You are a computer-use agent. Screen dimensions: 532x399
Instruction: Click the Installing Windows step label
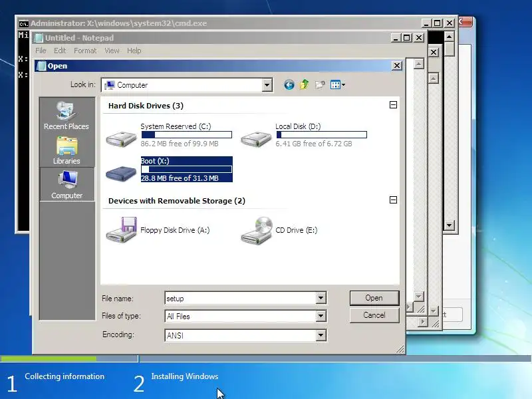[185, 376]
